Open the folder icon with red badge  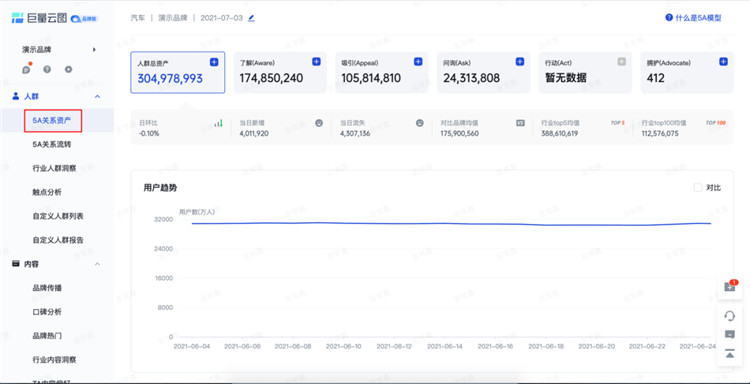pos(729,286)
